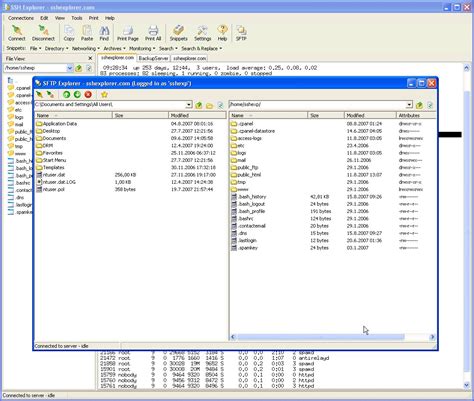Click the Print All printer icon
The width and height of the screenshot is (474, 401).
click(x=153, y=33)
